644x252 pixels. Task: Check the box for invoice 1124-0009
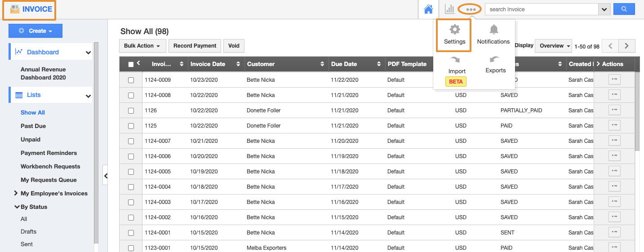(131, 80)
